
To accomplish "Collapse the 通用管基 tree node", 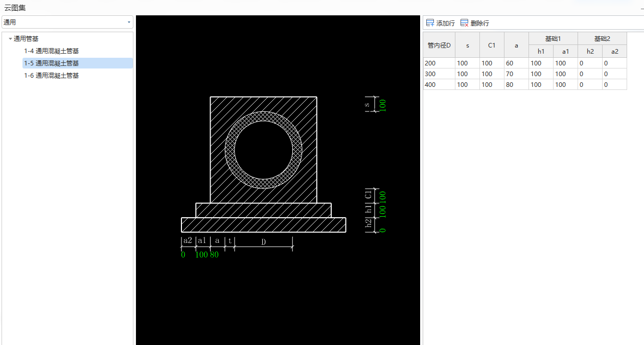I will [x=10, y=39].
